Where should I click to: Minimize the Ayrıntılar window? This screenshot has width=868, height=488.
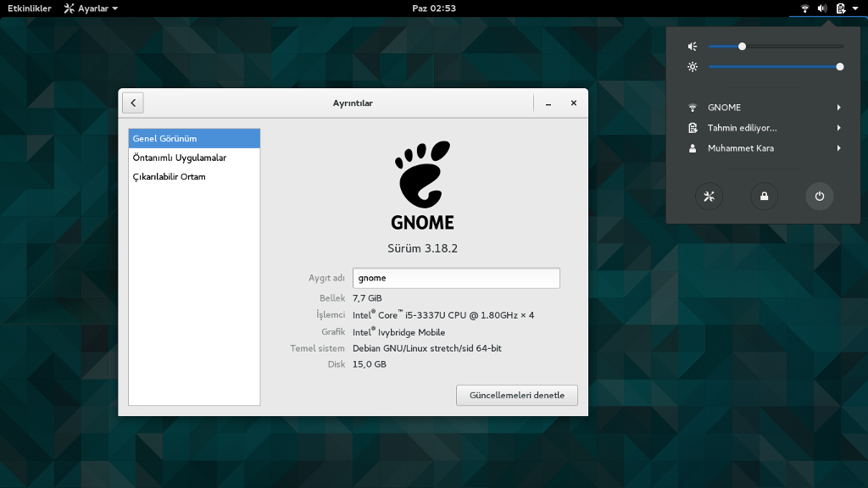(x=548, y=103)
